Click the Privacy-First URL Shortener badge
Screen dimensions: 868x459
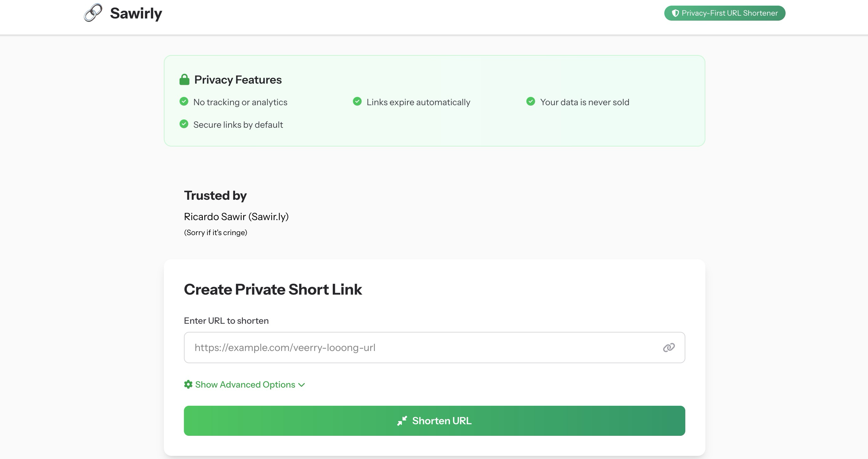[724, 13]
